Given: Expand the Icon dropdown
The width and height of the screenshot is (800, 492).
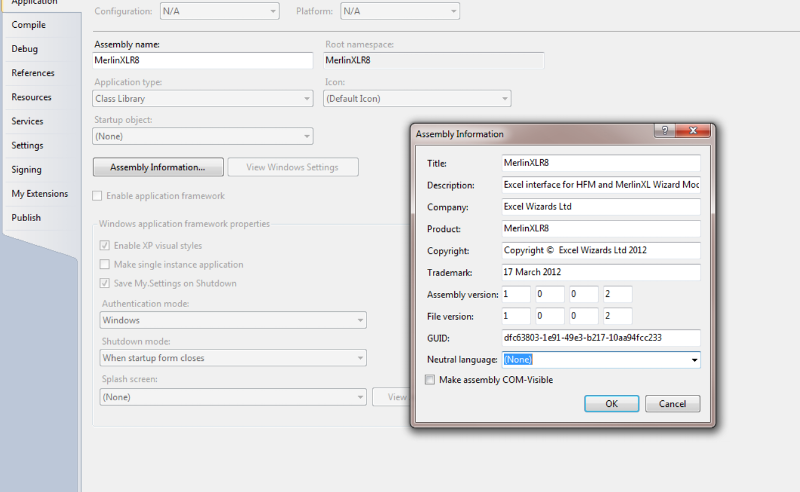Looking at the screenshot, I should pyautogui.click(x=417, y=99).
